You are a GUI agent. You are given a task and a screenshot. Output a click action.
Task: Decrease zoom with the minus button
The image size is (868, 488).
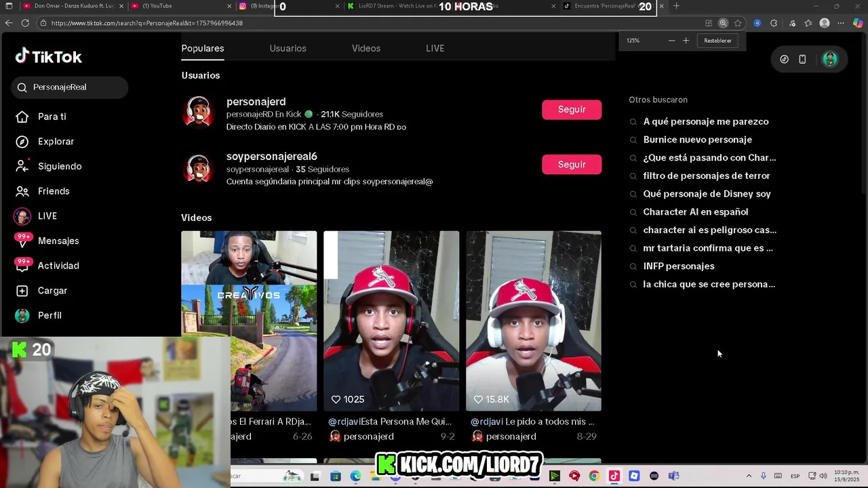[x=671, y=41]
